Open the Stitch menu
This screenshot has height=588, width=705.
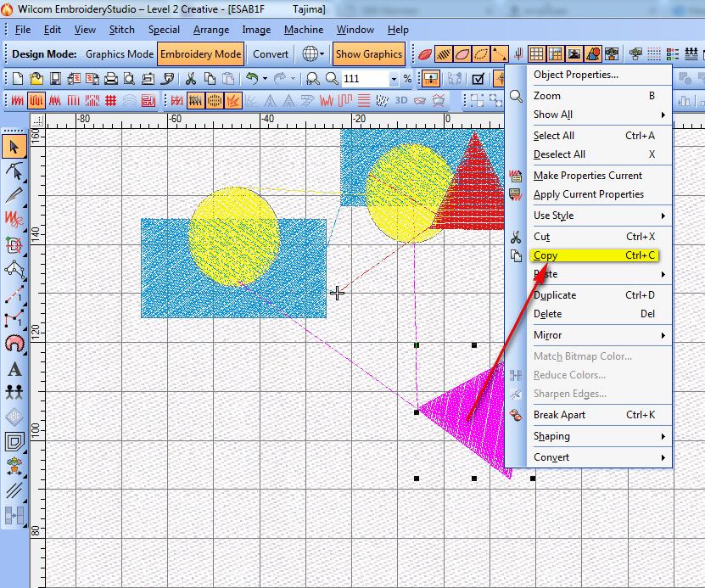[x=122, y=30]
